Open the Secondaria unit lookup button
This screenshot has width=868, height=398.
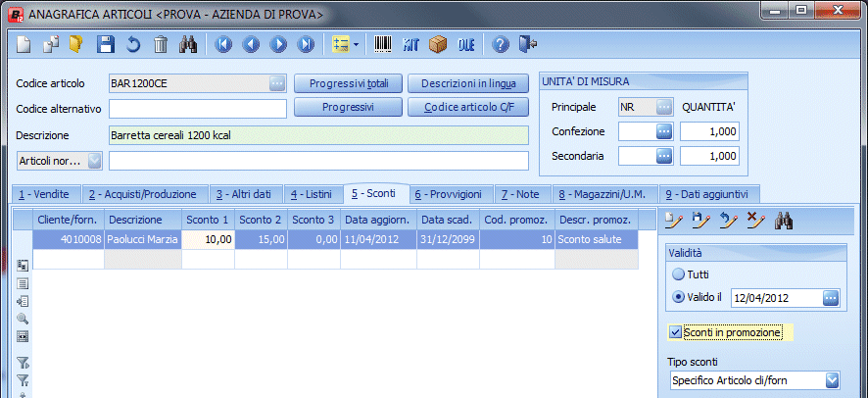664,156
